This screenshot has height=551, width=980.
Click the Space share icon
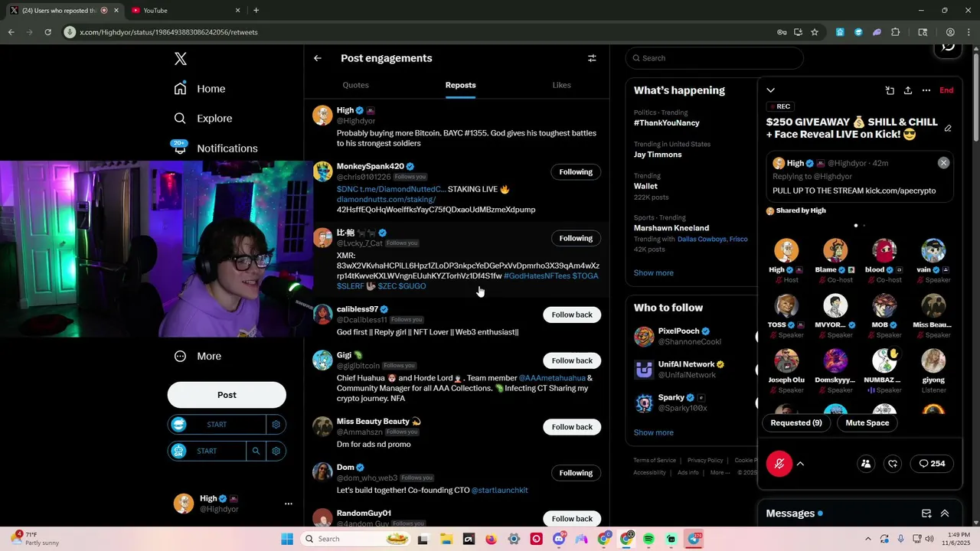click(x=908, y=90)
